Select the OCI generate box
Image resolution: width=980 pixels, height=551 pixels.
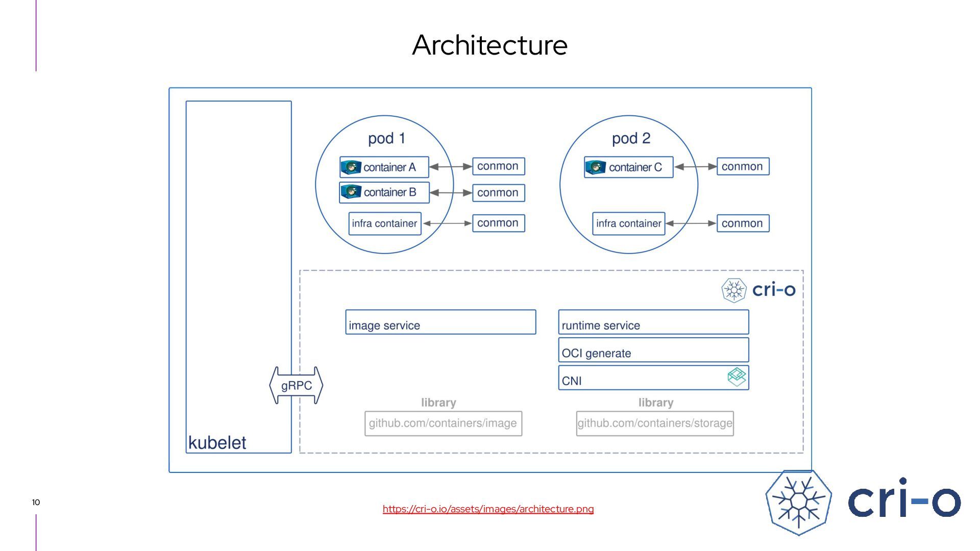click(x=653, y=350)
